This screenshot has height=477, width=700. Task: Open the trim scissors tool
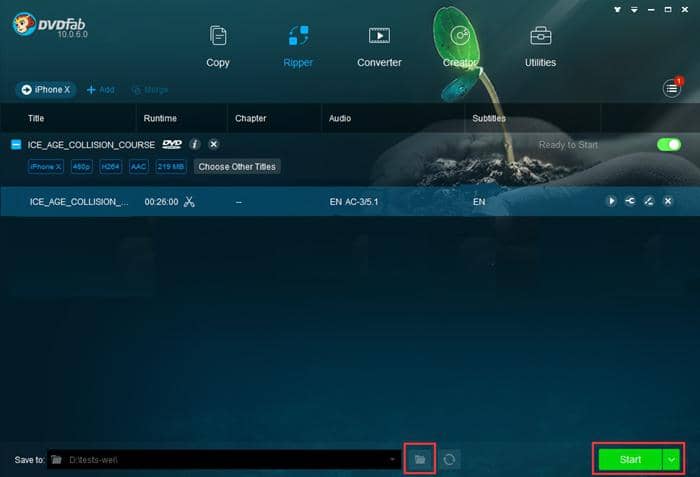click(189, 201)
